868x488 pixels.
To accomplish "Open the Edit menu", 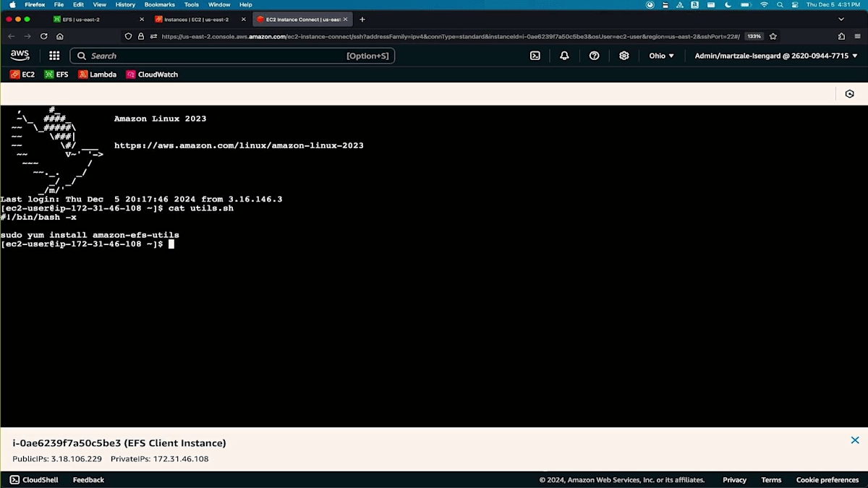I will [x=78, y=4].
